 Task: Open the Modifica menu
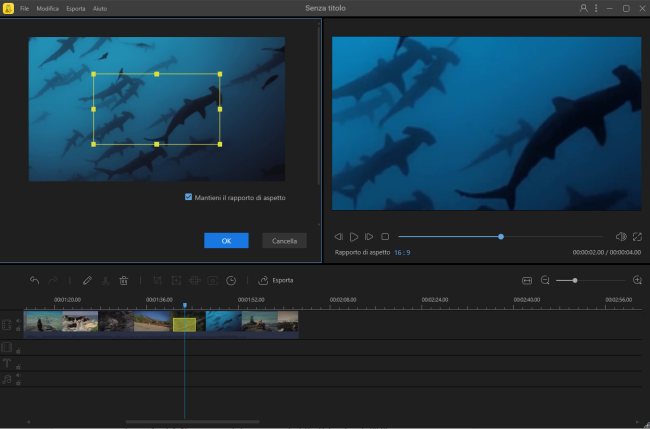click(x=48, y=8)
